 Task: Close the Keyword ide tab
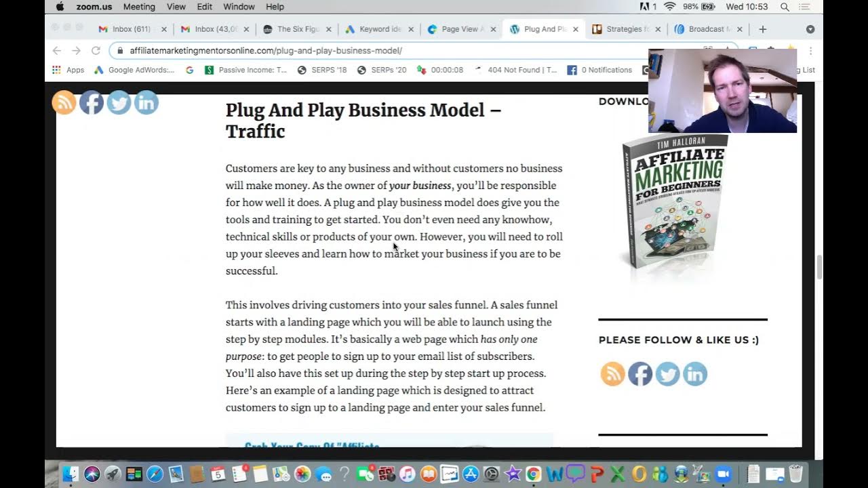[411, 29]
